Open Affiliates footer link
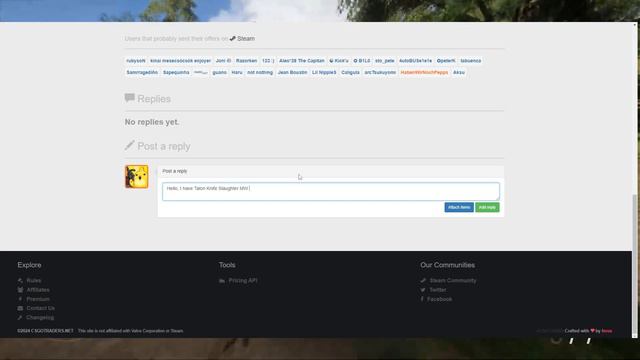This screenshot has width=640, height=360. click(x=38, y=290)
